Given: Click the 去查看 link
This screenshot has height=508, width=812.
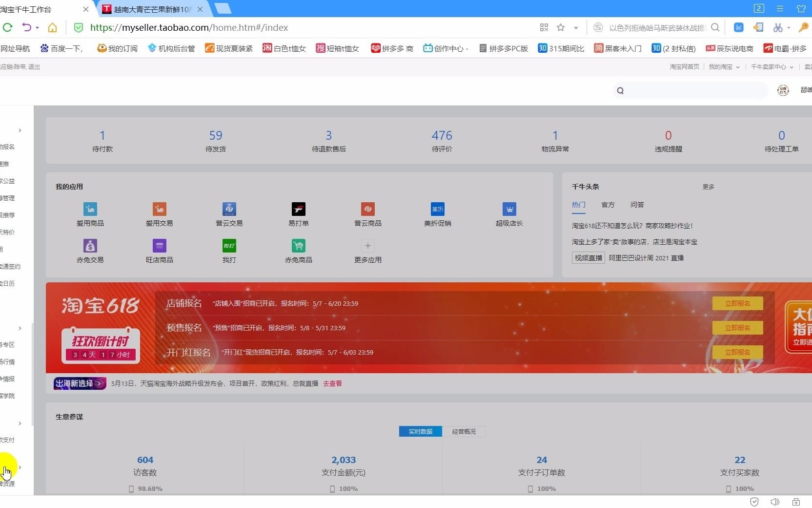Looking at the screenshot, I should tap(332, 383).
